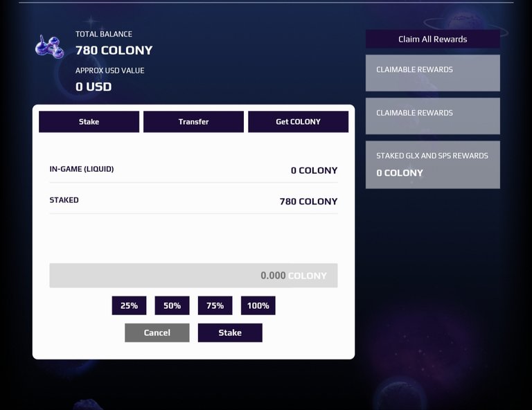This screenshot has width=532, height=410.
Task: Select the first Claimable Rewards panel
Action: pyautogui.click(x=432, y=73)
